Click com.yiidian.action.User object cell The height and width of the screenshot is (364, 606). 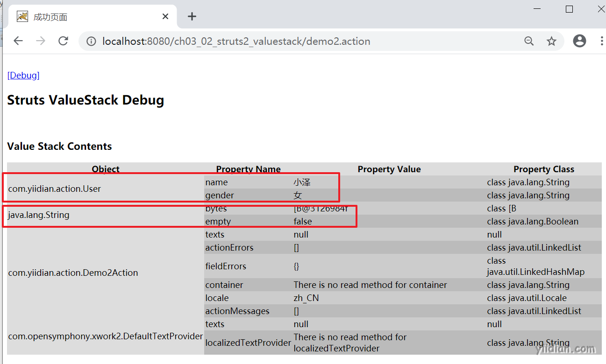click(106, 189)
